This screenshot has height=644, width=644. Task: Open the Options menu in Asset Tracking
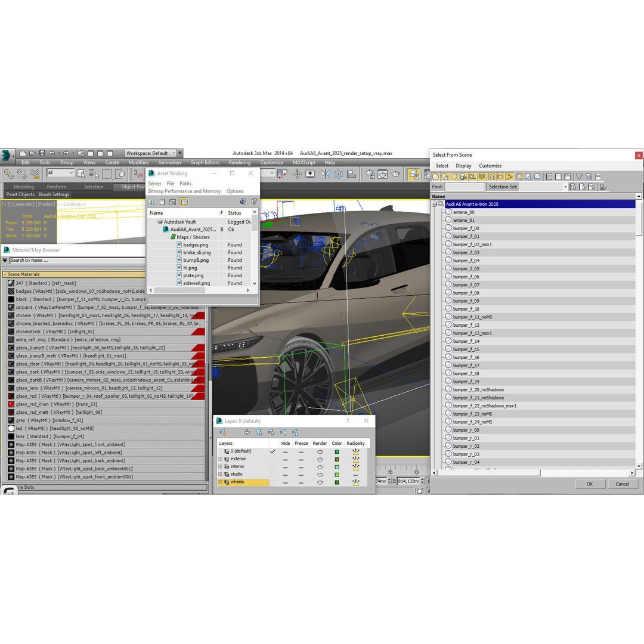pyautogui.click(x=235, y=191)
